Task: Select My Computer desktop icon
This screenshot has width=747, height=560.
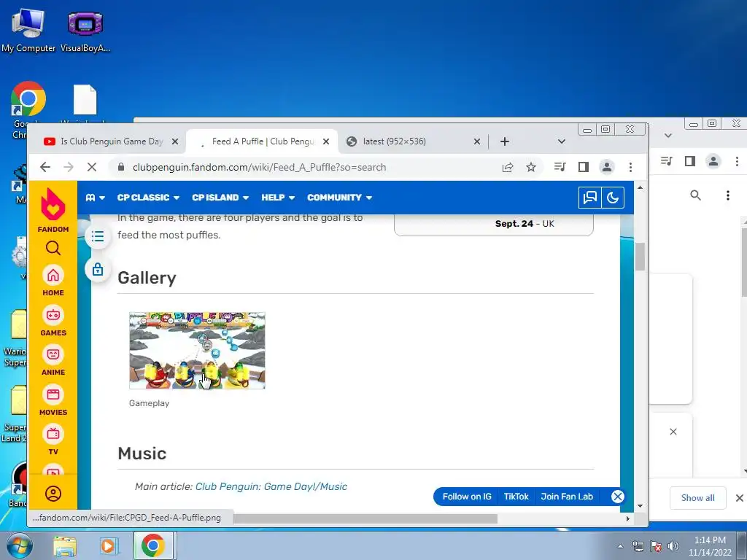Action: tap(28, 29)
